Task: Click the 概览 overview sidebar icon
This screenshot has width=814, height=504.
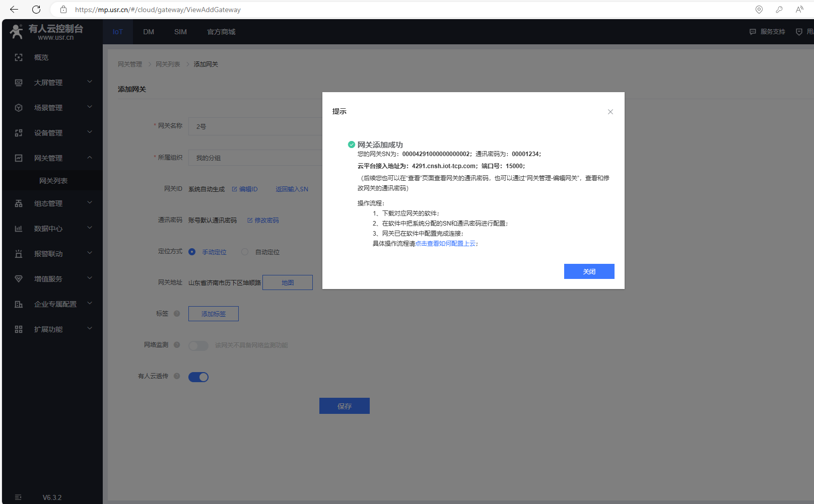Action: [x=19, y=57]
